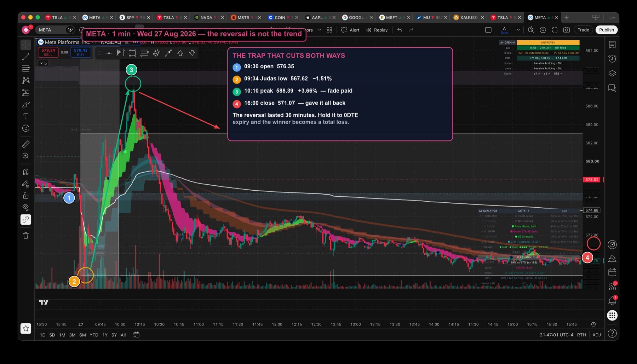
Task: Delete drawings with the trash icon
Action: pos(26,236)
